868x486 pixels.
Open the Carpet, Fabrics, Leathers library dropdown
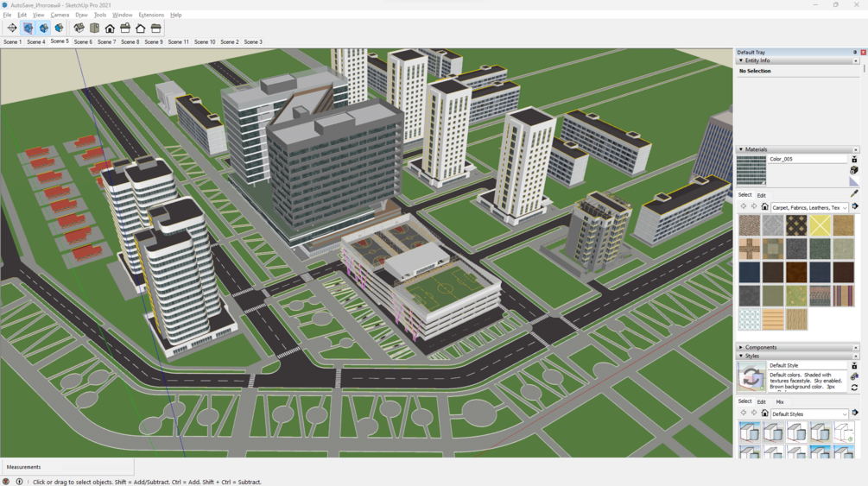tap(809, 207)
